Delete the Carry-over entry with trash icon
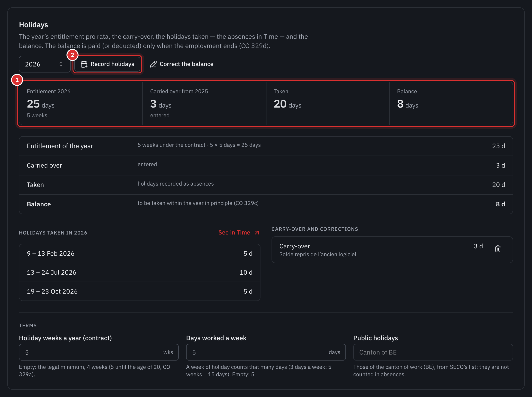532x397 pixels. 498,249
